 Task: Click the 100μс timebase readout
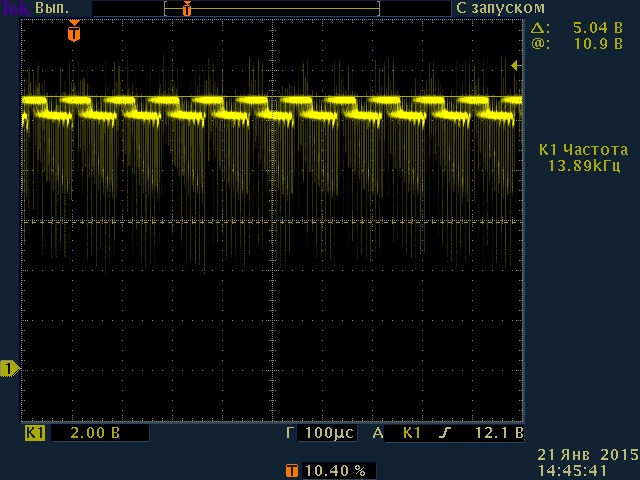pos(328,434)
